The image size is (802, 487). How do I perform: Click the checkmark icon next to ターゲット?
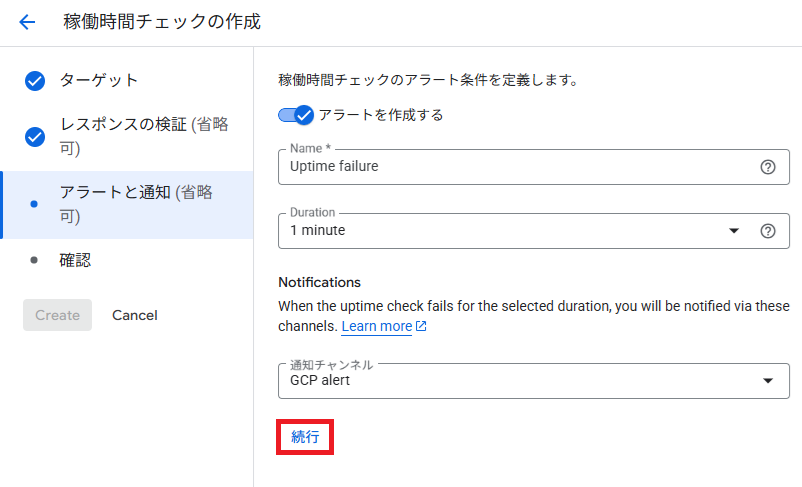[35, 81]
